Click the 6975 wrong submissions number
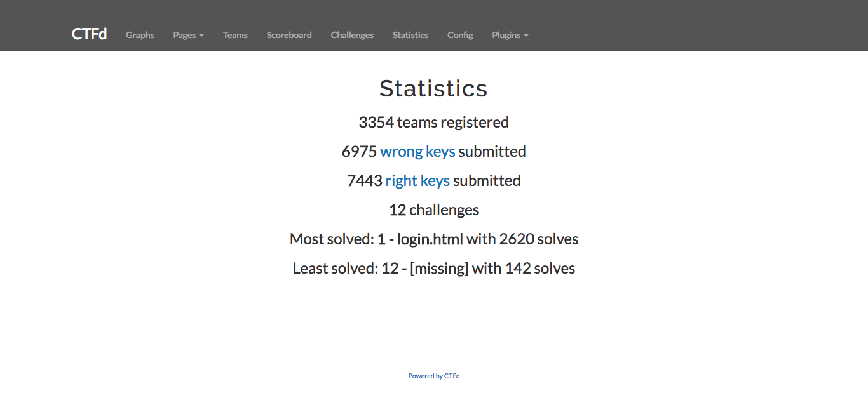Screen dimensions: 868x398 pyautogui.click(x=359, y=152)
